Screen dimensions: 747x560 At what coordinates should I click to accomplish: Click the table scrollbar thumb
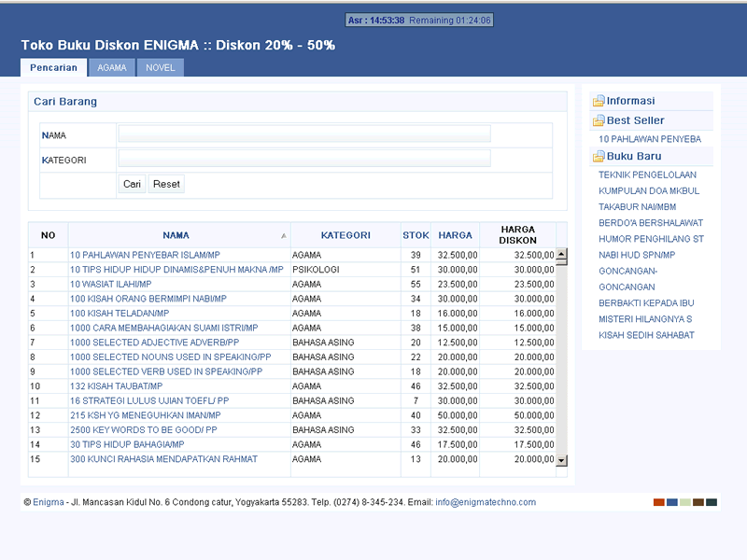pos(562,262)
